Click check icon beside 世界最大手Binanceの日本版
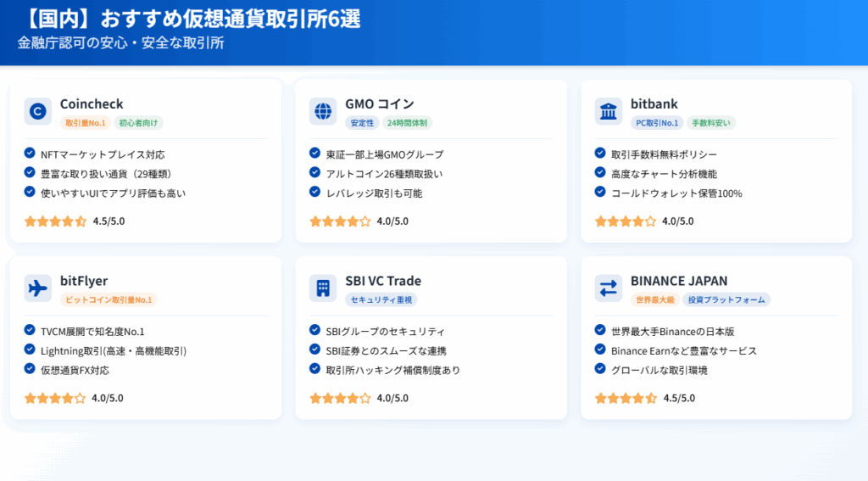Viewport: 868px width, 481px height. [600, 330]
